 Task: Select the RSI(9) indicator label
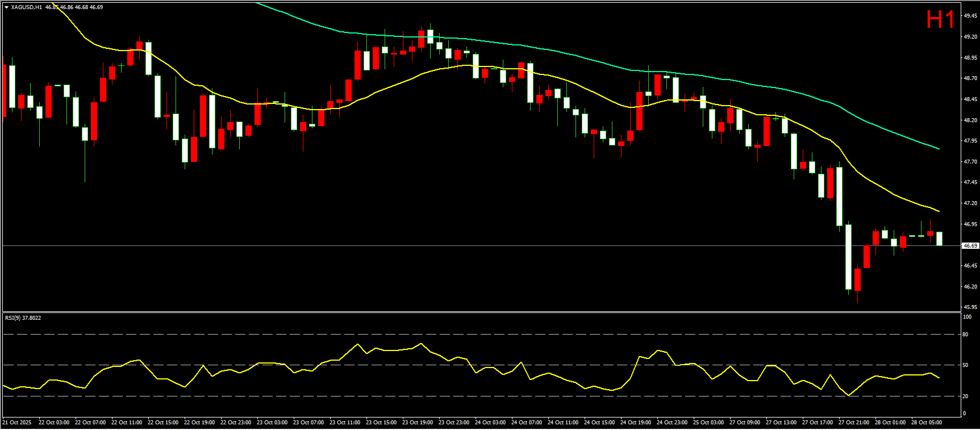pos(23,318)
